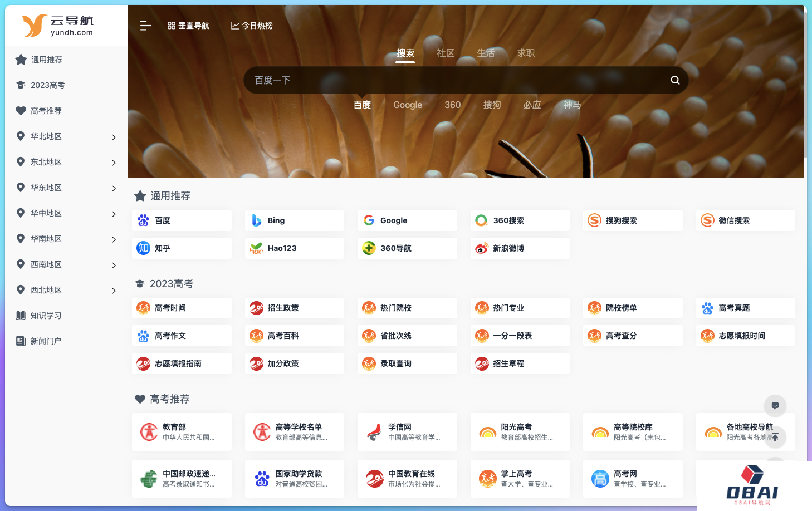812x511 pixels.
Task: Click the back-to-top arrow button
Action: 775,437
